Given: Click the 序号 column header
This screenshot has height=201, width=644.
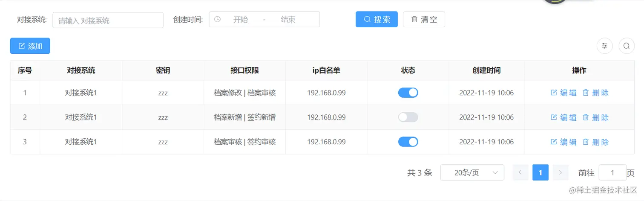Looking at the screenshot, I should pos(25,70).
